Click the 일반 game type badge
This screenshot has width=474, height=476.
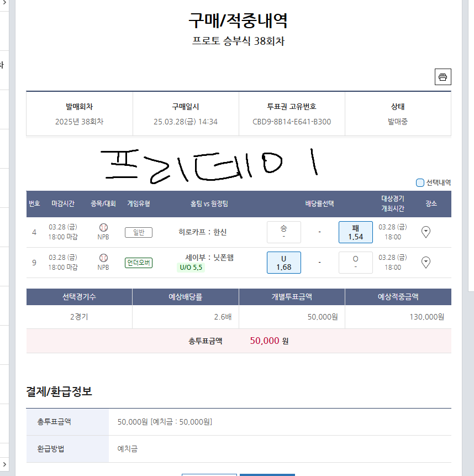[x=139, y=233]
